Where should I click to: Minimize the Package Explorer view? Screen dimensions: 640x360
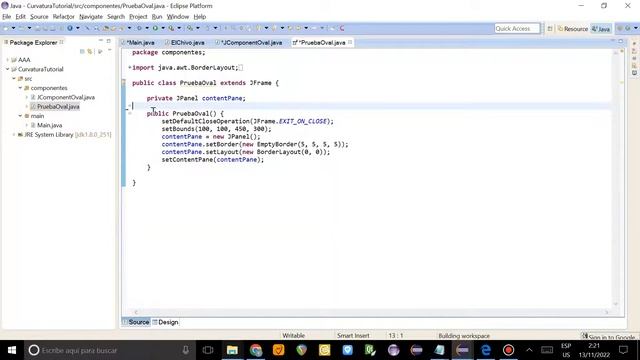100,41
